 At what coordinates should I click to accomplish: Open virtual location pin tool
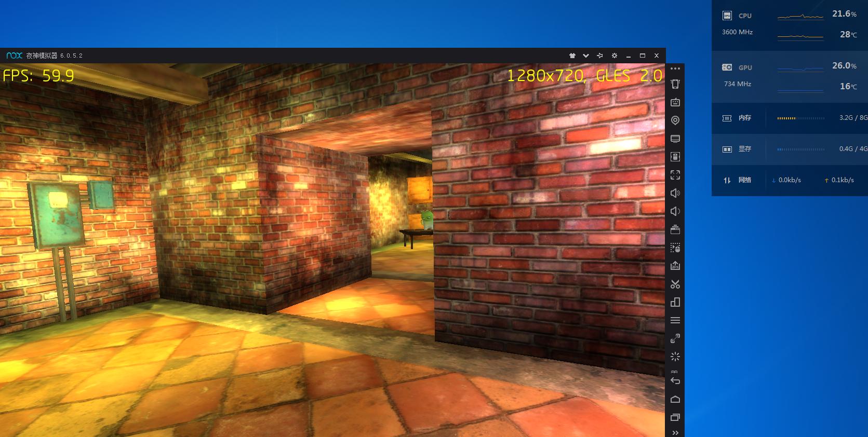(675, 120)
